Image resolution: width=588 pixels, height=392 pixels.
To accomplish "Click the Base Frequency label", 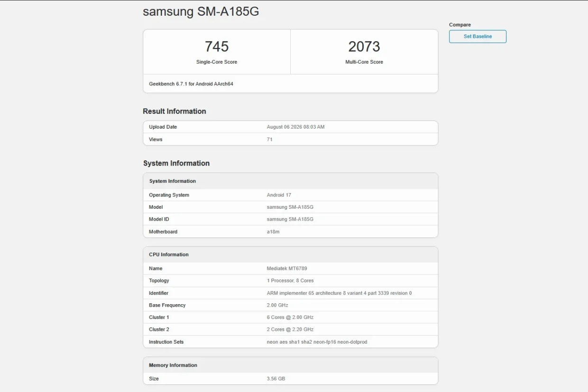I will (x=167, y=305).
